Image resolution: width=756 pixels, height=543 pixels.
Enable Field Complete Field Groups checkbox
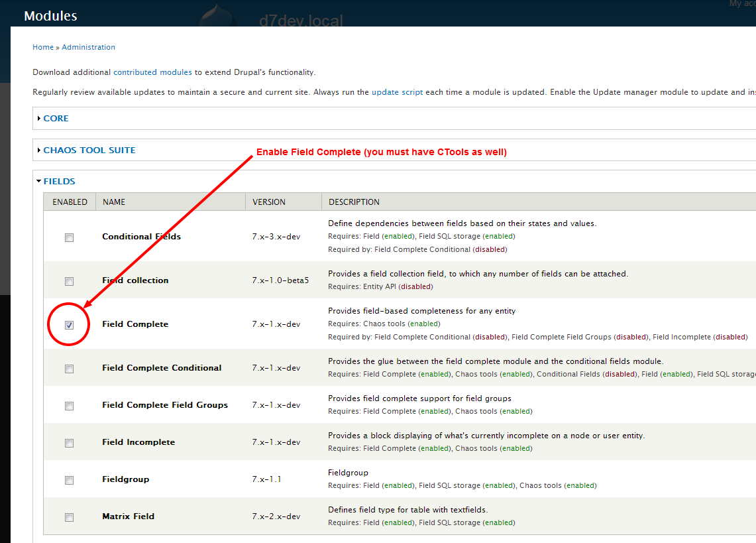click(x=70, y=406)
